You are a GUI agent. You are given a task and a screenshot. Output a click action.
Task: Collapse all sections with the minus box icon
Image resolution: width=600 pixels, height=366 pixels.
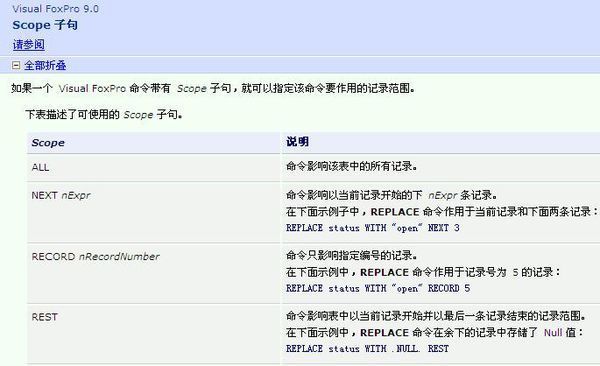[x=16, y=65]
